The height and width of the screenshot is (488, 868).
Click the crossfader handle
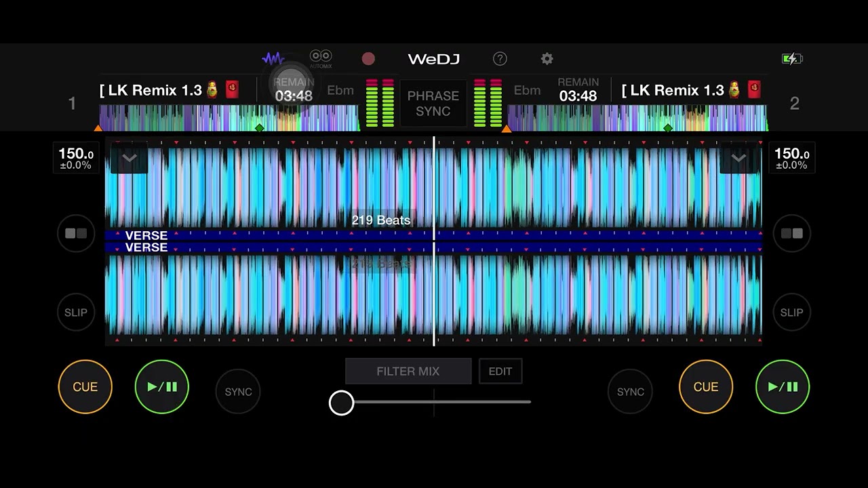342,403
